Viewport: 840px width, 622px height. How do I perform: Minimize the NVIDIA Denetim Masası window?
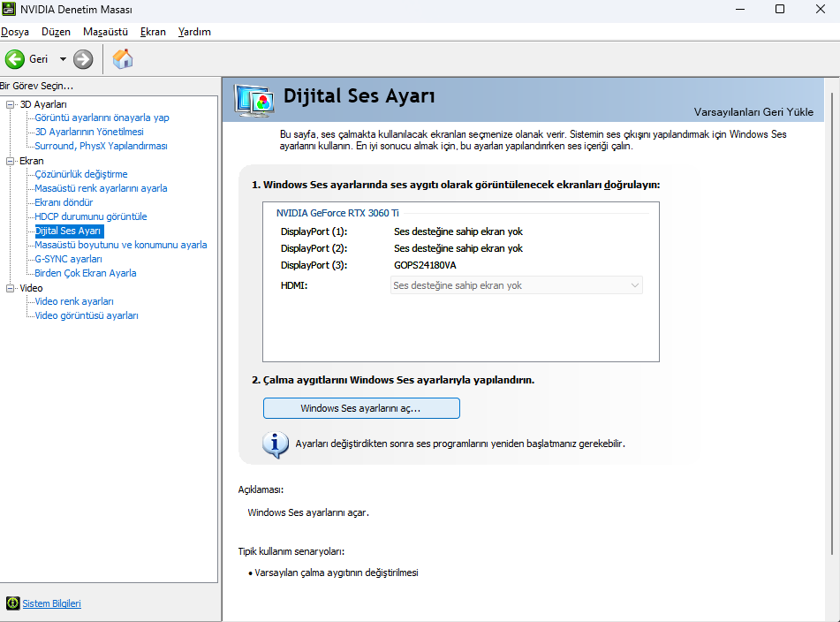pyautogui.click(x=740, y=9)
